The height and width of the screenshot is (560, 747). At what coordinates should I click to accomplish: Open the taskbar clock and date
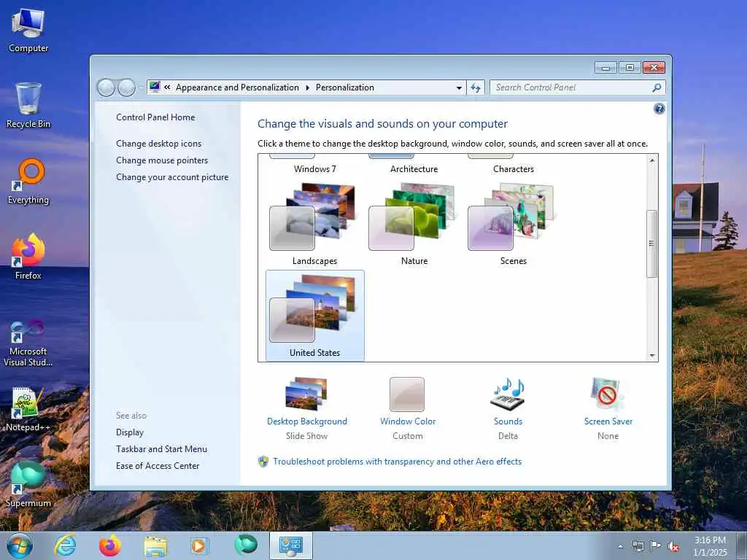[710, 546]
